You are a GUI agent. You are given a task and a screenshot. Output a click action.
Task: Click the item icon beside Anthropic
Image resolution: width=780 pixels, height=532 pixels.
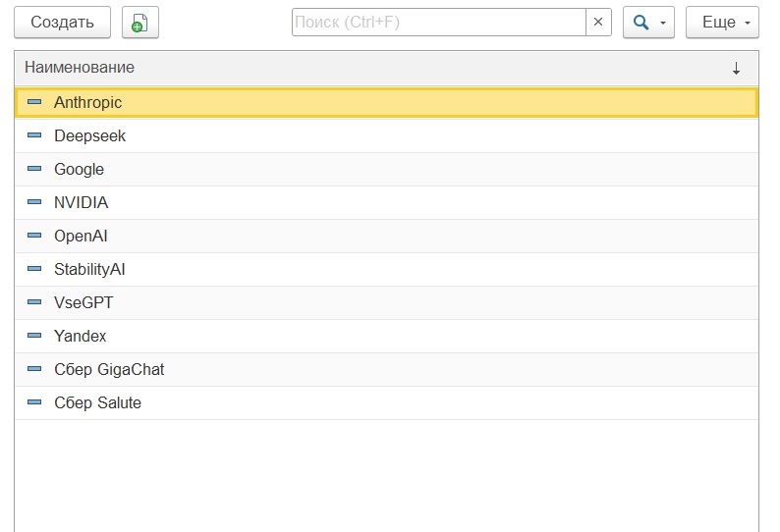pos(34,102)
